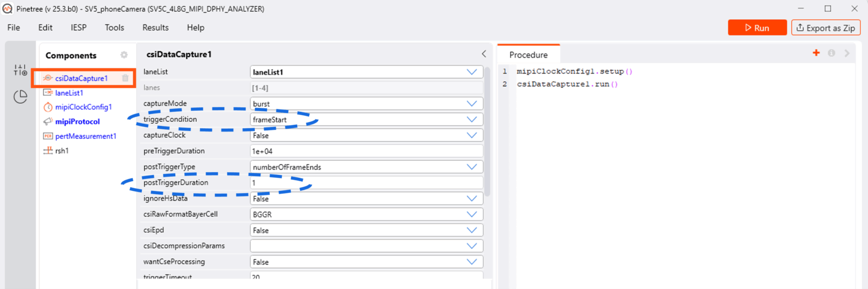Click the postTriggerDuration input field
This screenshot has width=868, height=289.
coord(367,183)
